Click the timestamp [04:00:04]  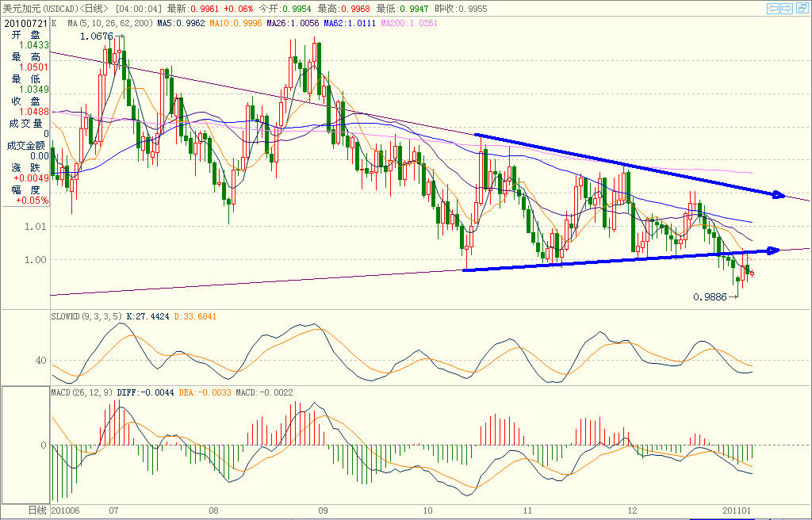[138, 9]
